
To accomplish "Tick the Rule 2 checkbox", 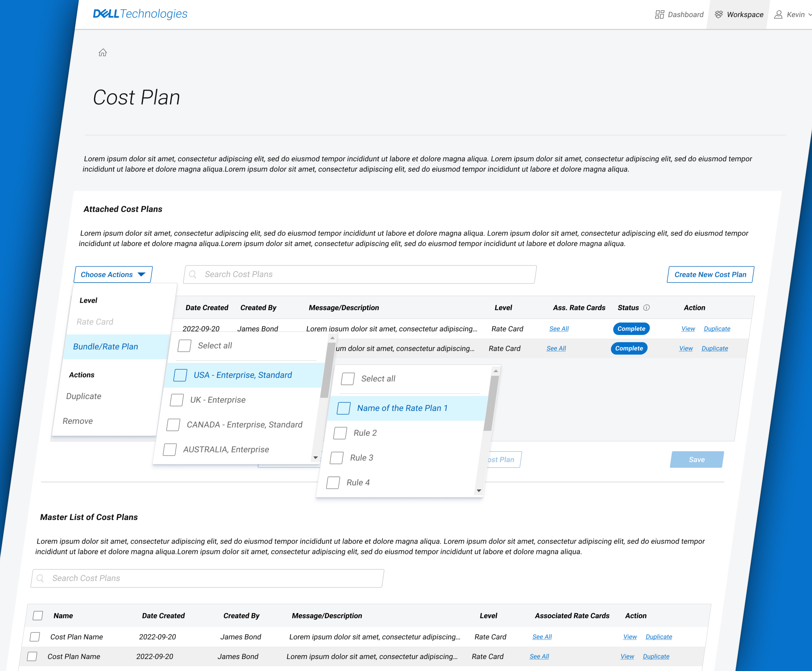I will tap(340, 433).
